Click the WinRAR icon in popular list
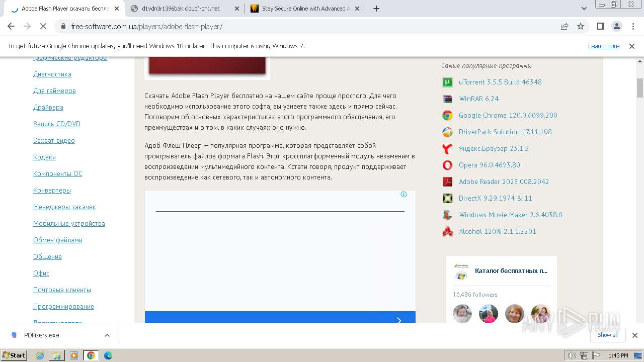Screen dimensions: 644x362 coord(447,99)
